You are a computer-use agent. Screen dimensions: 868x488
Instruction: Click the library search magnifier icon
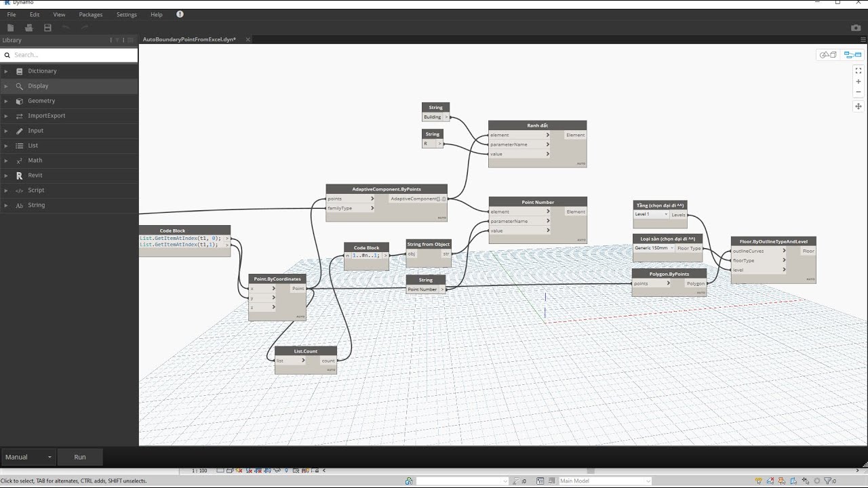tap(7, 55)
